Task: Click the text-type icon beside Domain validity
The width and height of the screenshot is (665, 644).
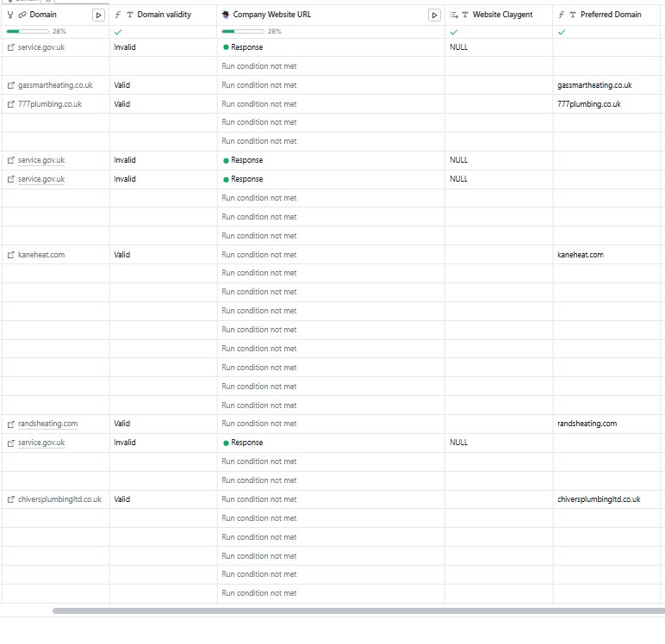Action: pyautogui.click(x=130, y=15)
